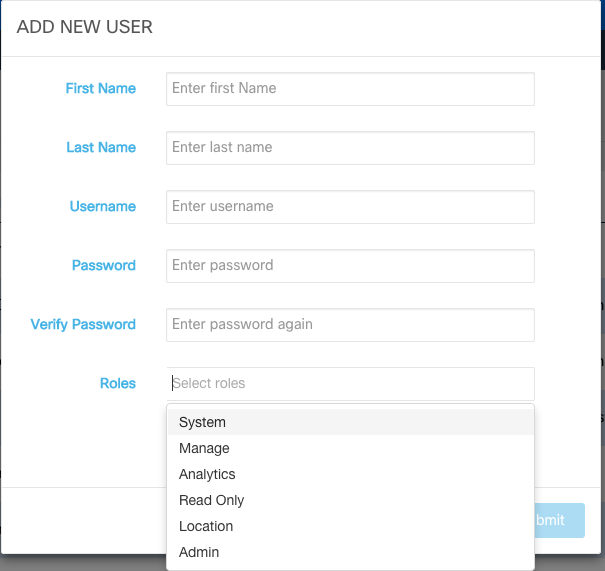
Task: Choose the Read Only role
Action: point(211,500)
